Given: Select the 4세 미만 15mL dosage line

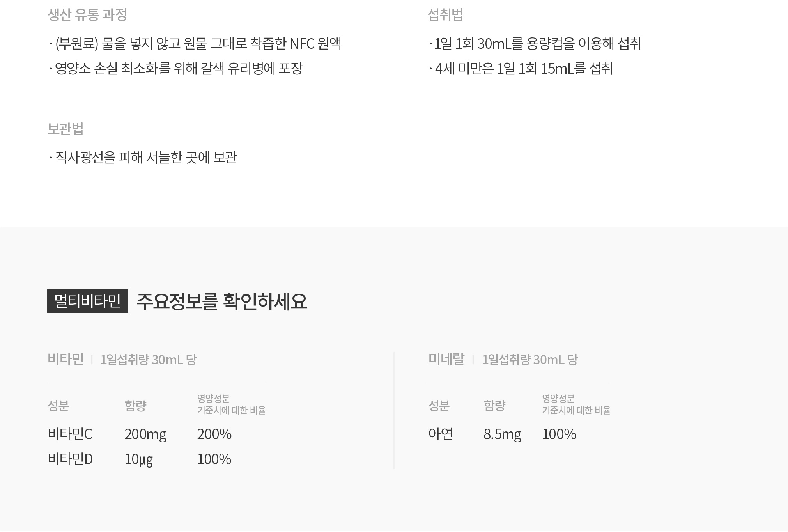Looking at the screenshot, I should point(521,69).
